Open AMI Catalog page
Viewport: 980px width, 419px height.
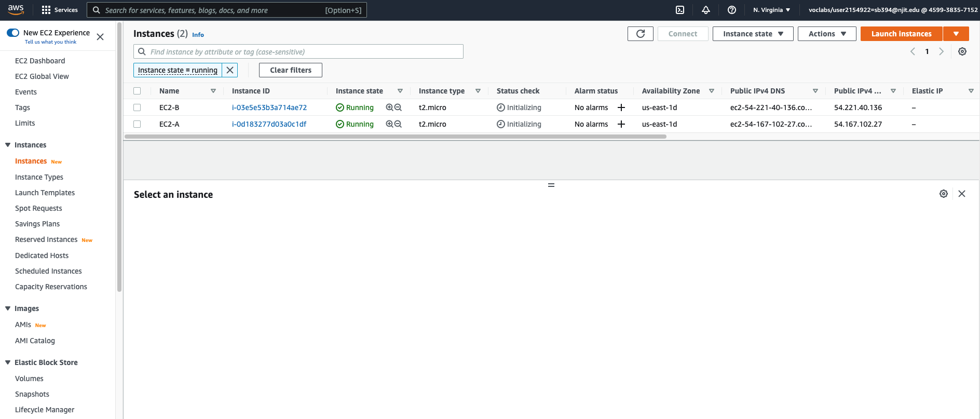click(x=35, y=341)
